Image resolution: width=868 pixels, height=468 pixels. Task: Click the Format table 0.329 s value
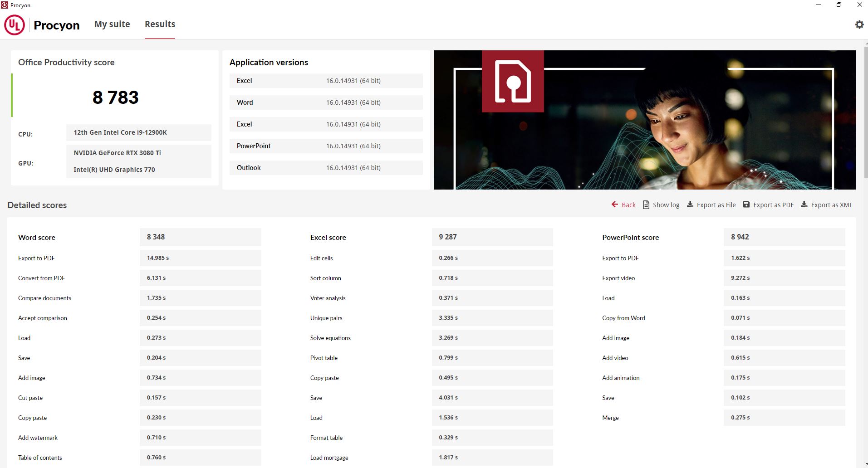(x=492, y=438)
